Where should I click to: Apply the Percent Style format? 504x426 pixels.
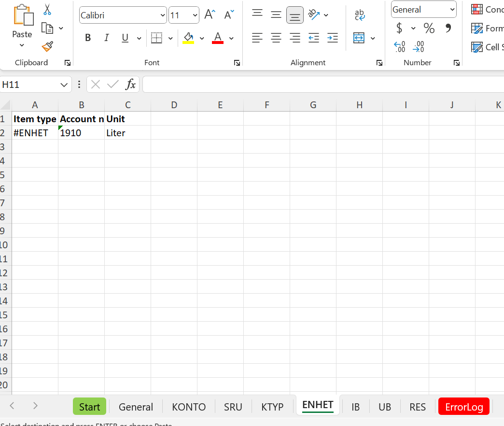pos(429,28)
